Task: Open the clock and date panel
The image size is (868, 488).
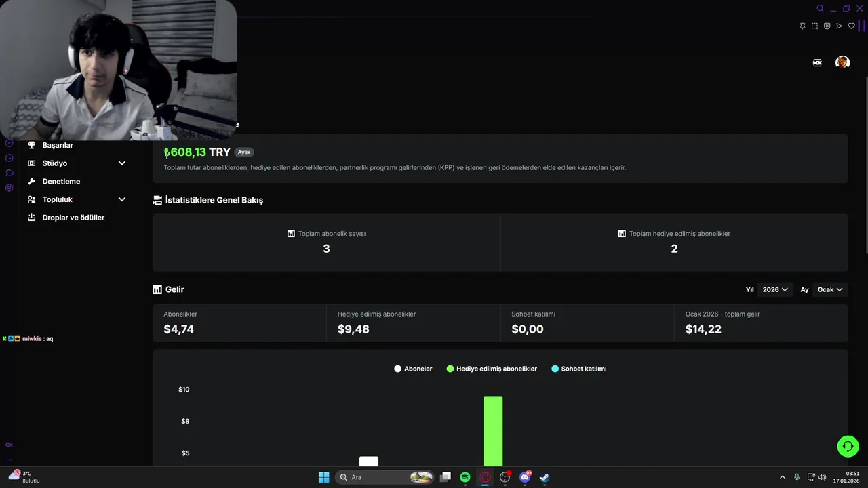Action: click(x=847, y=477)
